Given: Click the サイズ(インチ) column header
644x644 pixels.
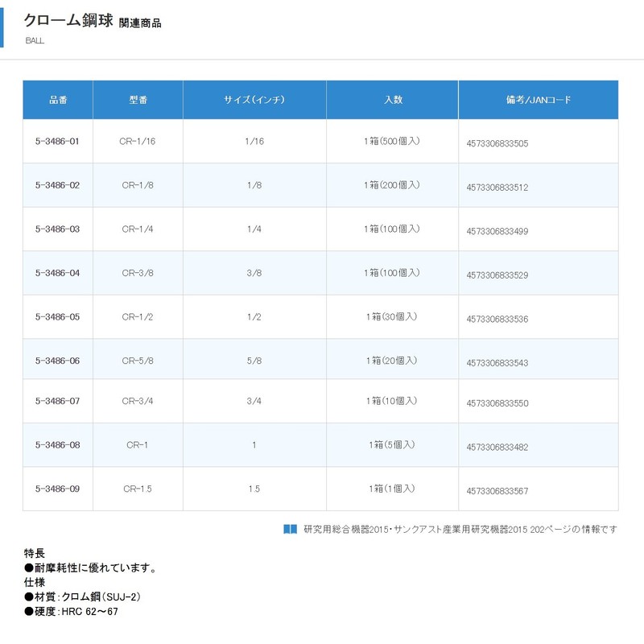Looking at the screenshot, I should pyautogui.click(x=254, y=101).
